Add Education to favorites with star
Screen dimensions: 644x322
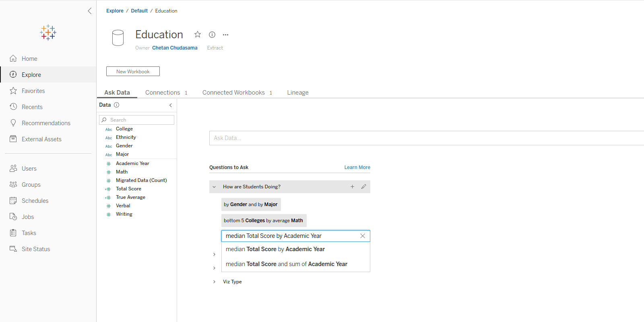pyautogui.click(x=198, y=35)
